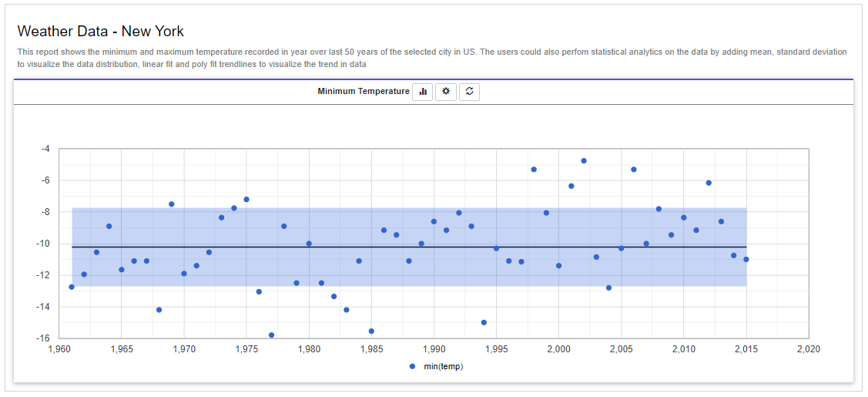
Task: Select the 1969 data point near -7.5
Action: point(172,204)
